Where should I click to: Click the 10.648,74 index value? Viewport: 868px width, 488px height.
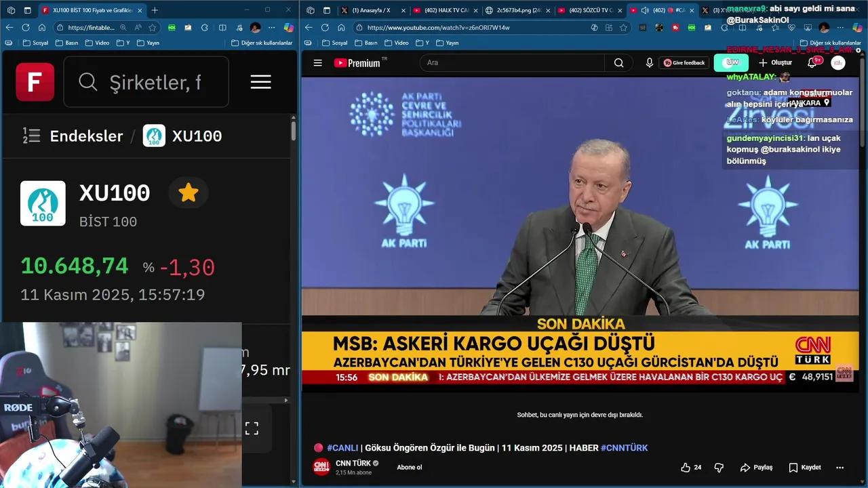click(75, 266)
